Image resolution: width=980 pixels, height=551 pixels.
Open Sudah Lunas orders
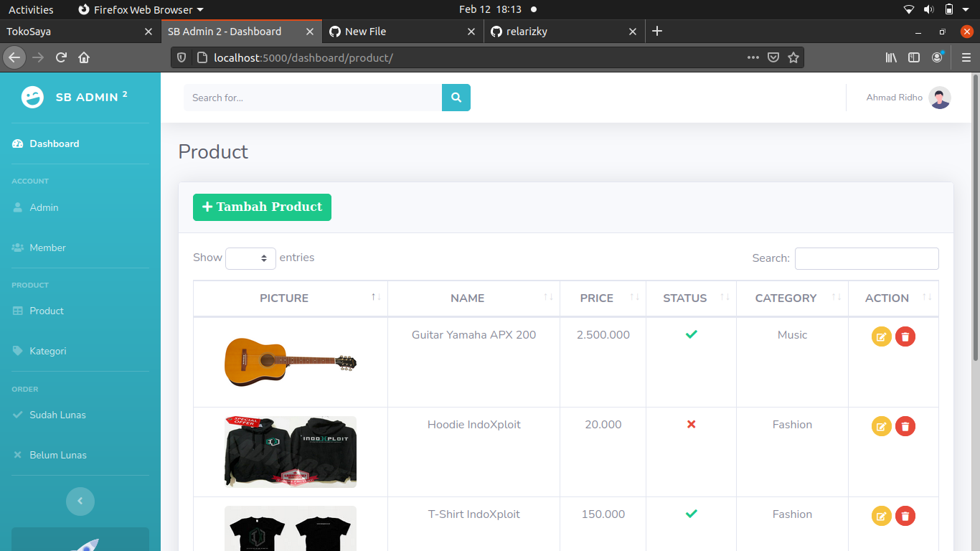[80, 415]
